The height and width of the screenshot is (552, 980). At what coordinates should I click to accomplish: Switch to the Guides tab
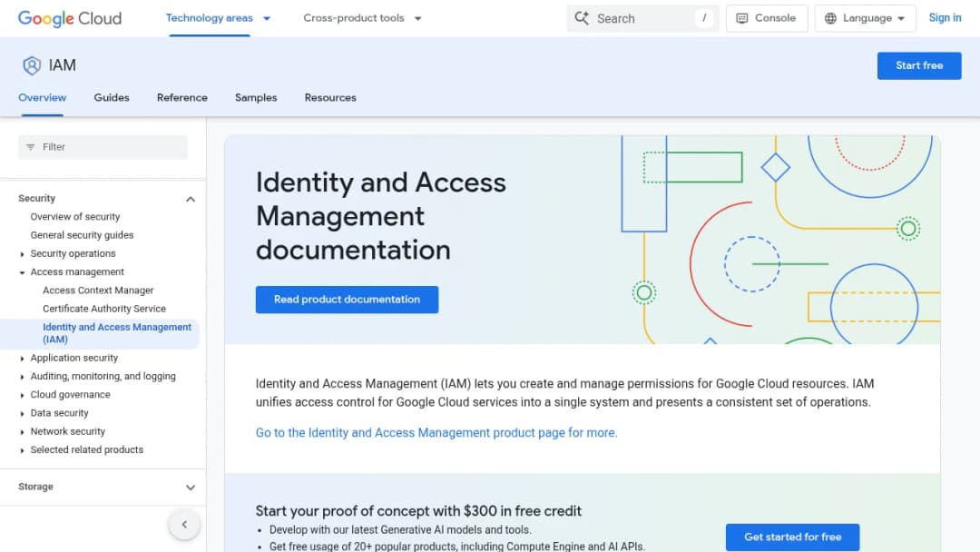click(x=112, y=97)
